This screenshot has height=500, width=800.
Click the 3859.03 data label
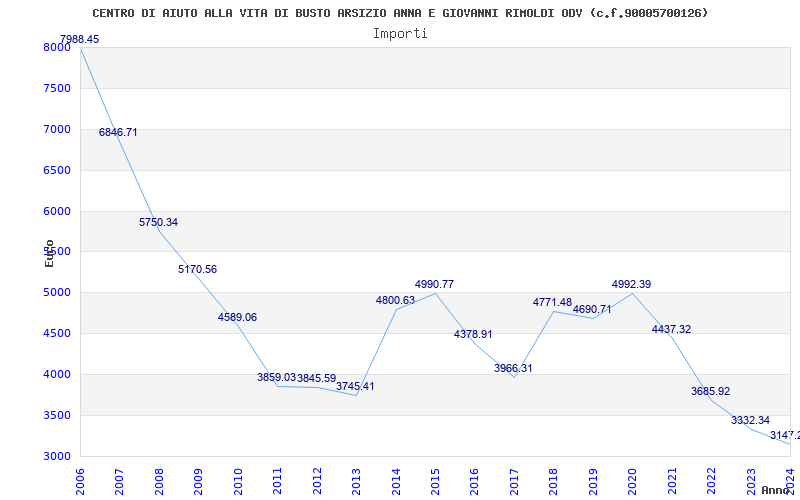(x=276, y=377)
